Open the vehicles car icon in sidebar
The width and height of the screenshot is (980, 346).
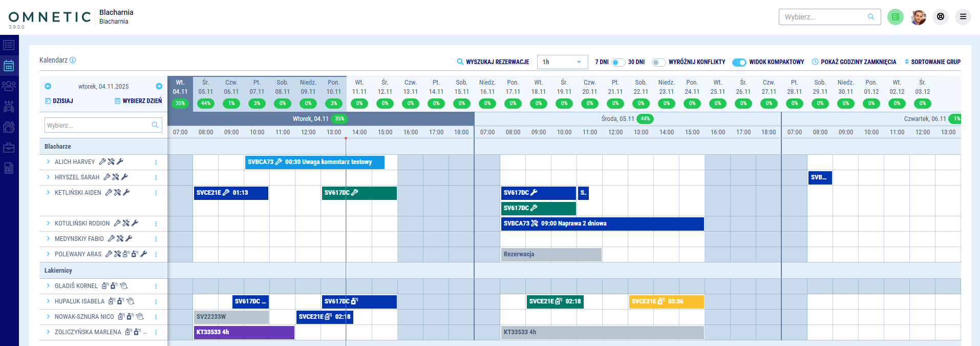coord(9,107)
